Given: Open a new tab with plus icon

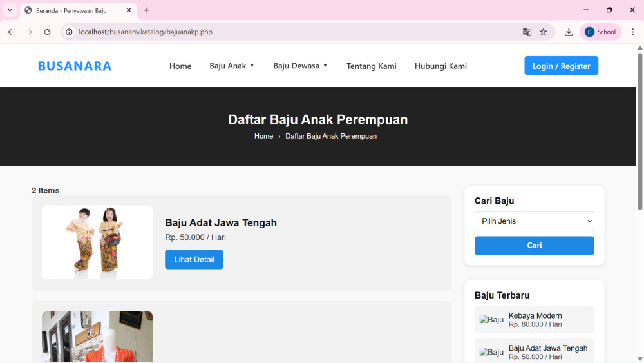Looking at the screenshot, I should (147, 10).
